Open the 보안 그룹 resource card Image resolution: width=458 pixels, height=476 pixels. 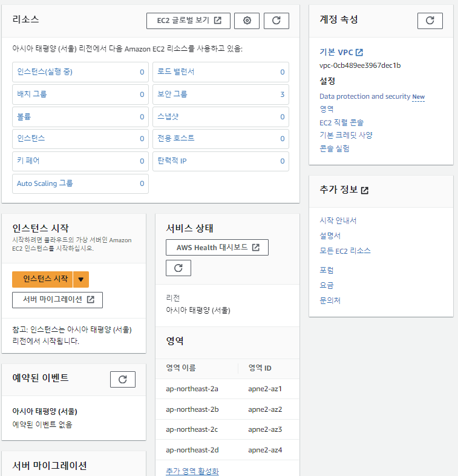(220, 94)
